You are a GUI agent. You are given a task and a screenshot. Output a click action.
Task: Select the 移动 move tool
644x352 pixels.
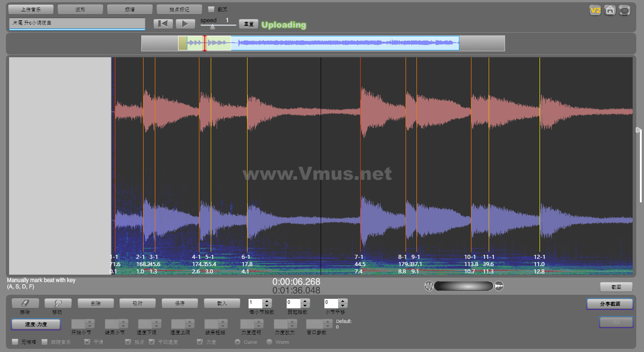click(58, 303)
